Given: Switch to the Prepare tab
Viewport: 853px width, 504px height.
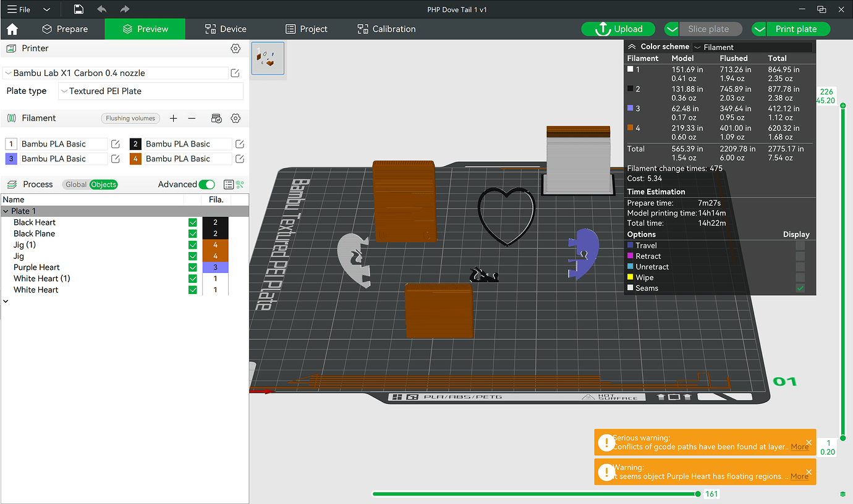Looking at the screenshot, I should point(65,29).
